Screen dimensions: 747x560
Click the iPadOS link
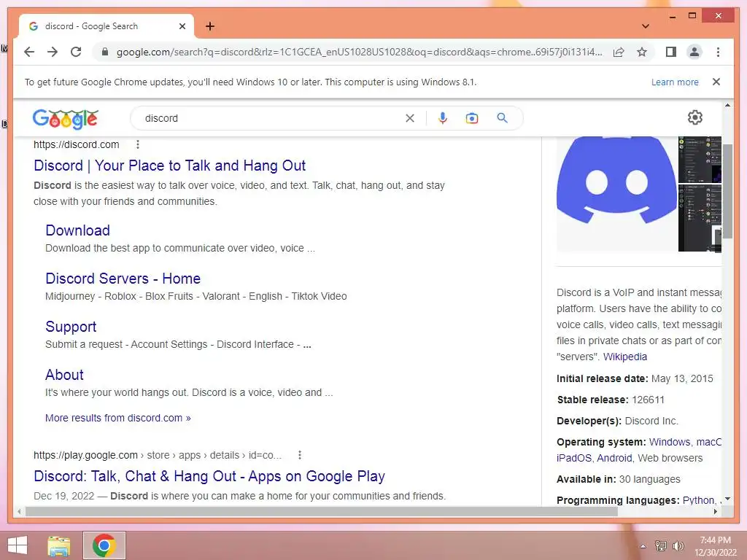[x=574, y=458]
